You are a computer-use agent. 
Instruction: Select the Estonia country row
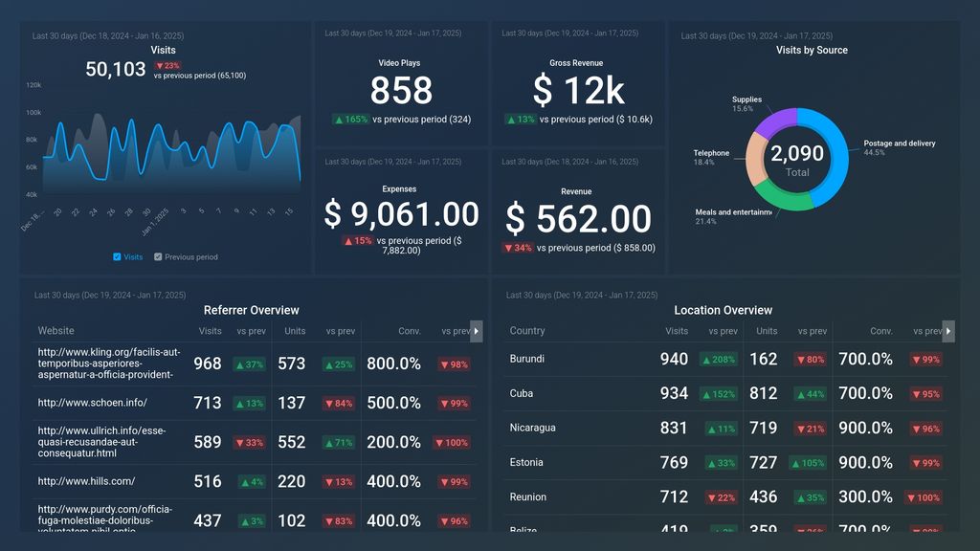pos(725,463)
